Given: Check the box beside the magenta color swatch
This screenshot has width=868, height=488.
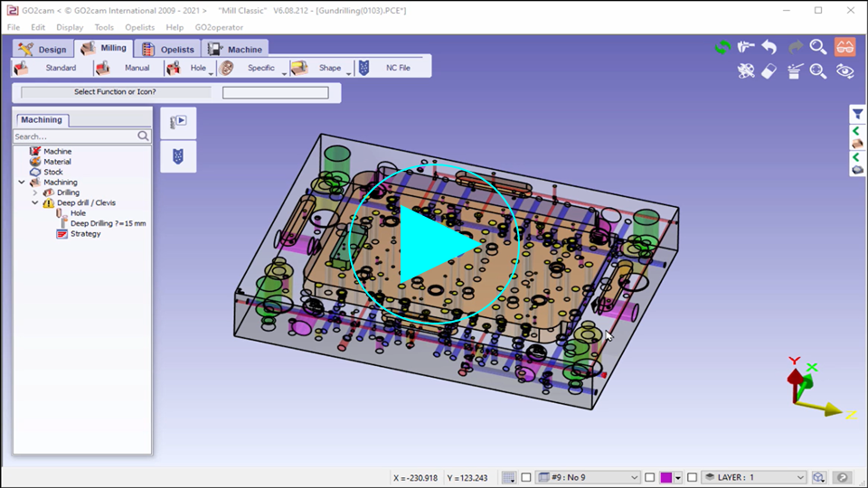Looking at the screenshot, I should (x=649, y=477).
